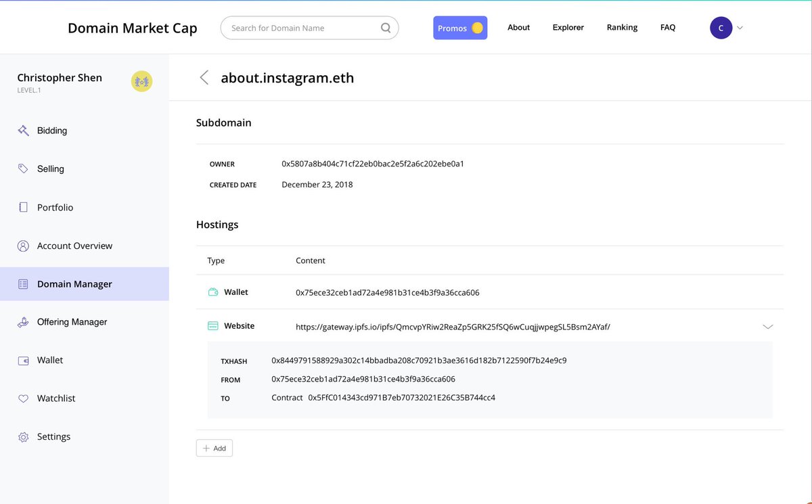Go back with the left arrow icon

click(x=204, y=77)
